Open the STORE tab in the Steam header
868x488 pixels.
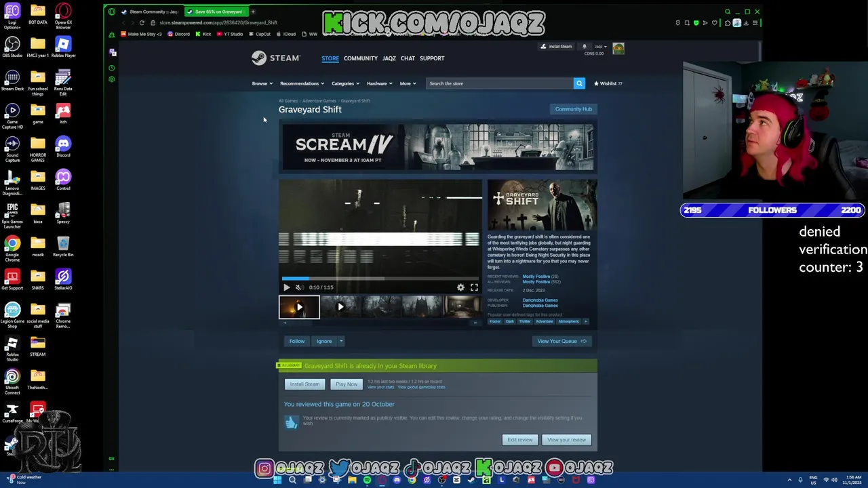click(330, 58)
